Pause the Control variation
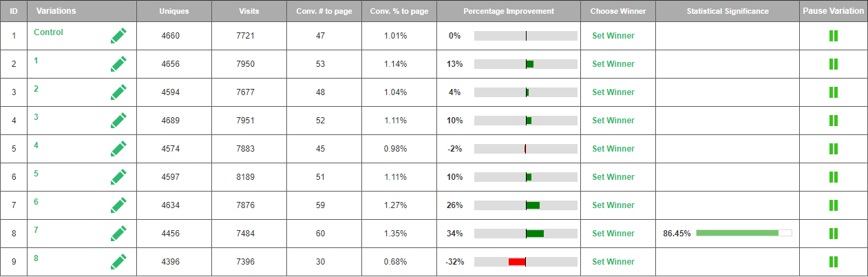 coord(833,36)
